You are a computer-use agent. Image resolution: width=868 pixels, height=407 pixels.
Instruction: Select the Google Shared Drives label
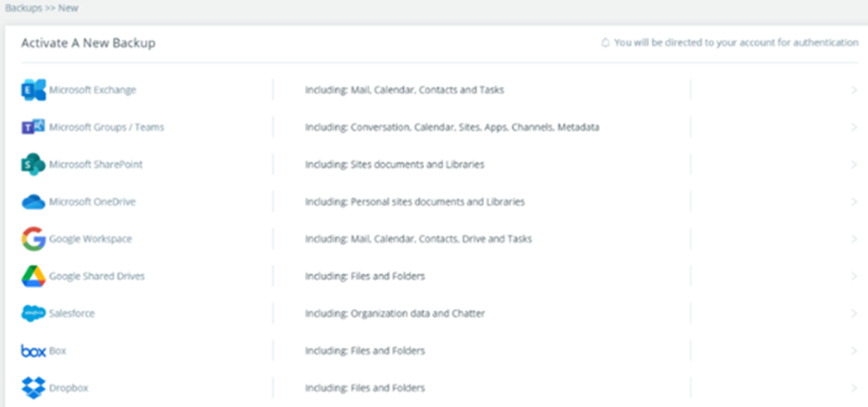[x=97, y=276]
